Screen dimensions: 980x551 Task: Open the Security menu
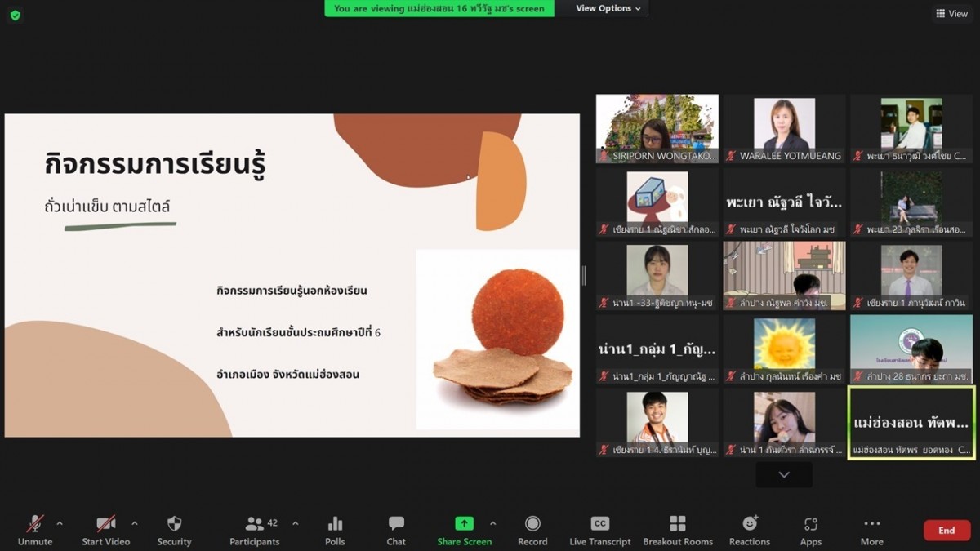click(174, 530)
